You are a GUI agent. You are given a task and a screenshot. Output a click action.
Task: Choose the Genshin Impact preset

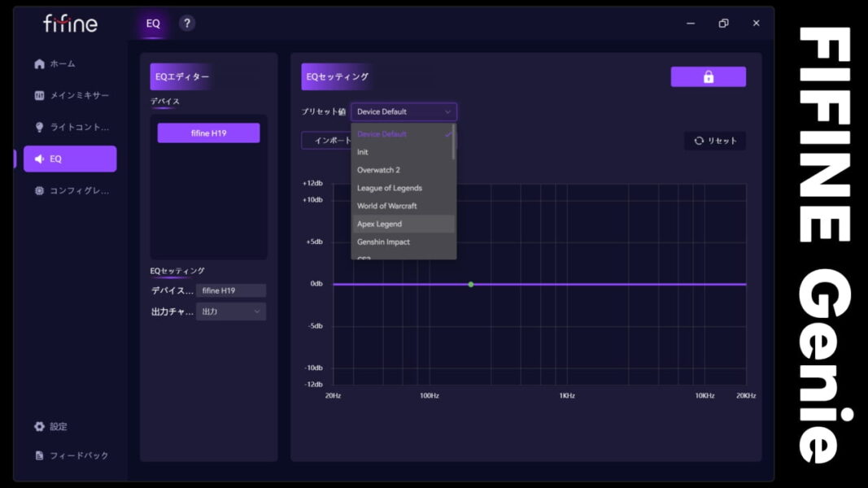[x=403, y=242]
